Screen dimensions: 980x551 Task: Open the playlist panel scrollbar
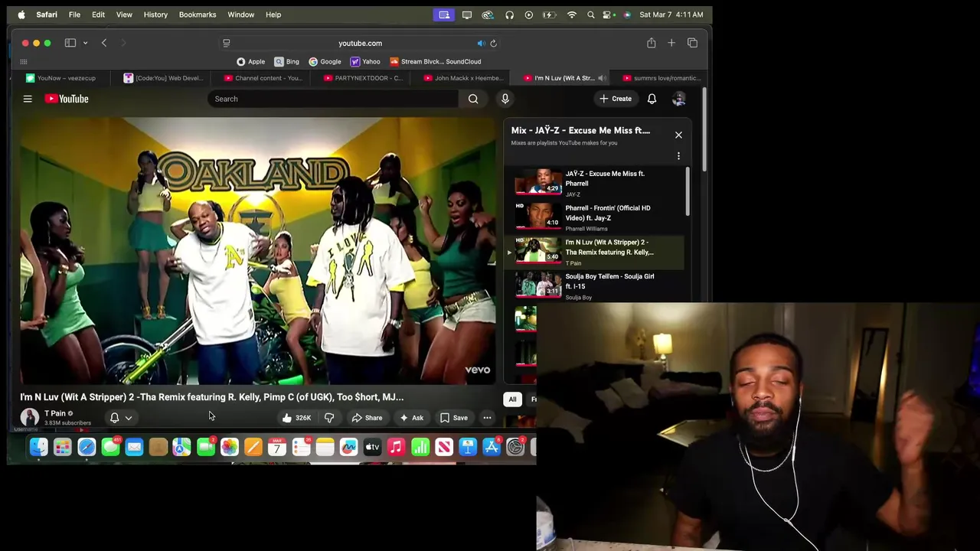point(687,192)
